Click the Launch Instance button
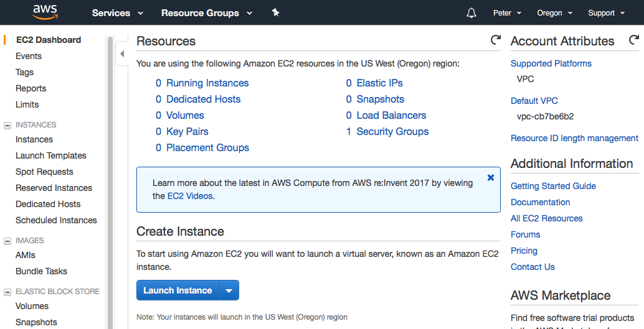Image resolution: width=644 pixels, height=329 pixels. click(x=178, y=290)
